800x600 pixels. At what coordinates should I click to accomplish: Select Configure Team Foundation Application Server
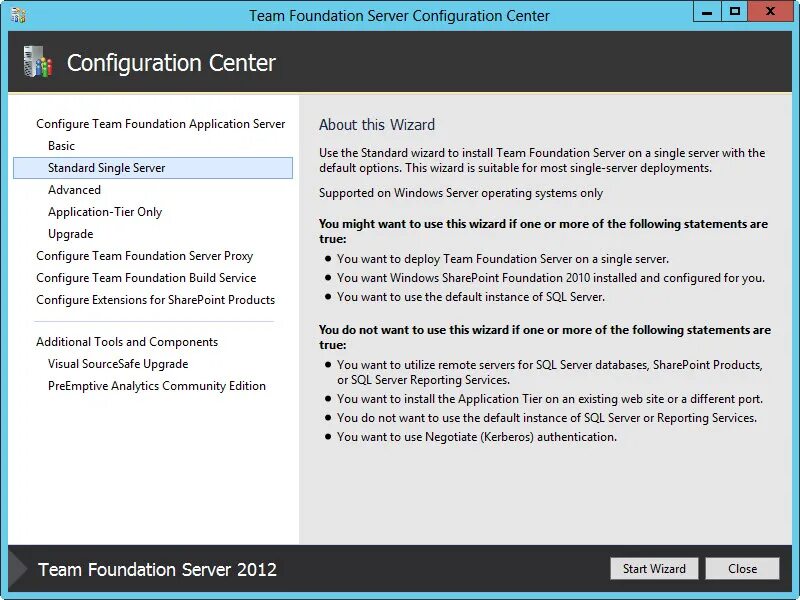[160, 124]
